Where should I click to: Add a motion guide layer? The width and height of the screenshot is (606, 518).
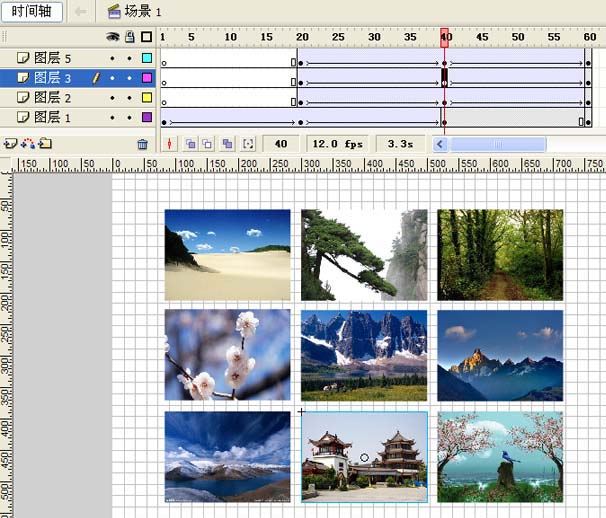[x=27, y=144]
